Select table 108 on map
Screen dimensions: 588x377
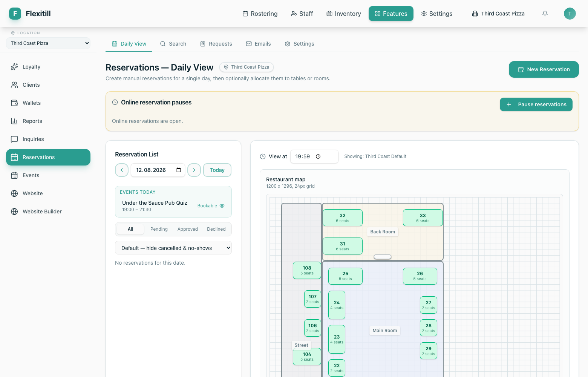307,270
